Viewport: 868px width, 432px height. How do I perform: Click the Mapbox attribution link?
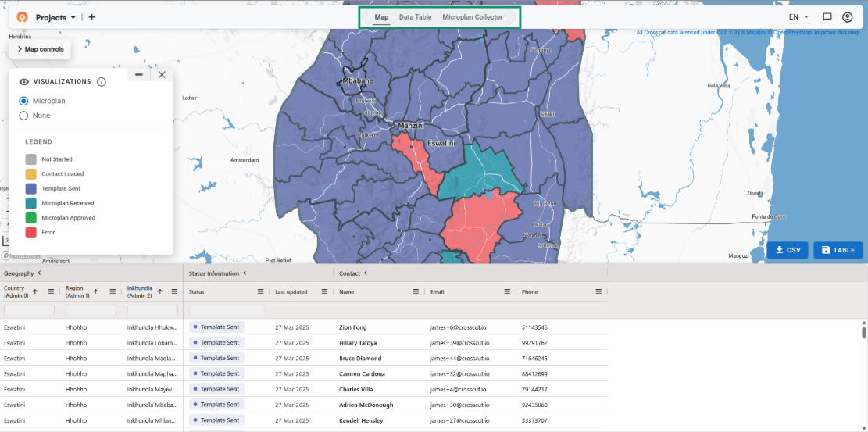coord(753,32)
